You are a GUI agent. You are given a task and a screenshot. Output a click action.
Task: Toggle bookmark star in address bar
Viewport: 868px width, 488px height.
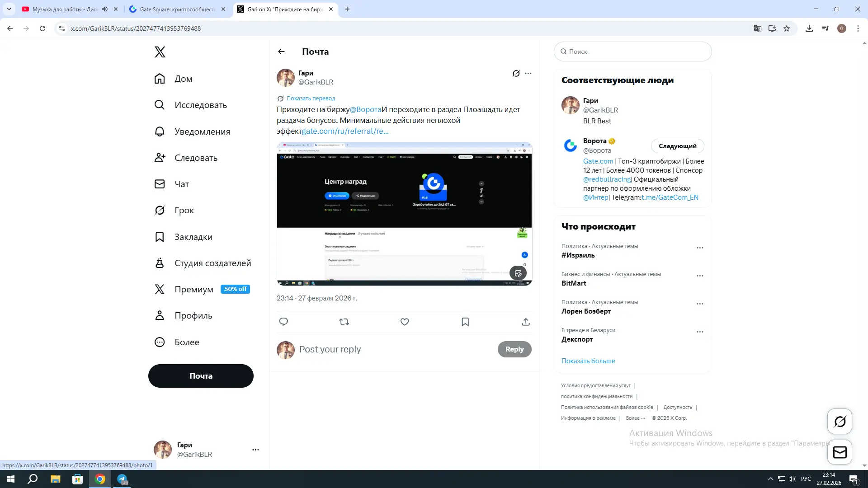(x=787, y=28)
